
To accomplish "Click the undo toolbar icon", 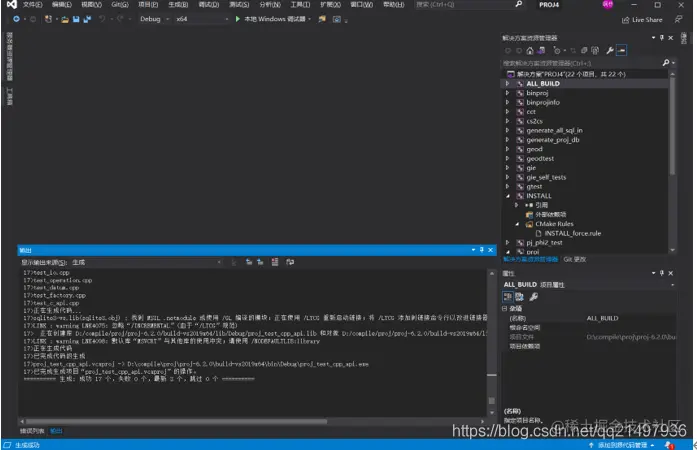I will click(102, 19).
